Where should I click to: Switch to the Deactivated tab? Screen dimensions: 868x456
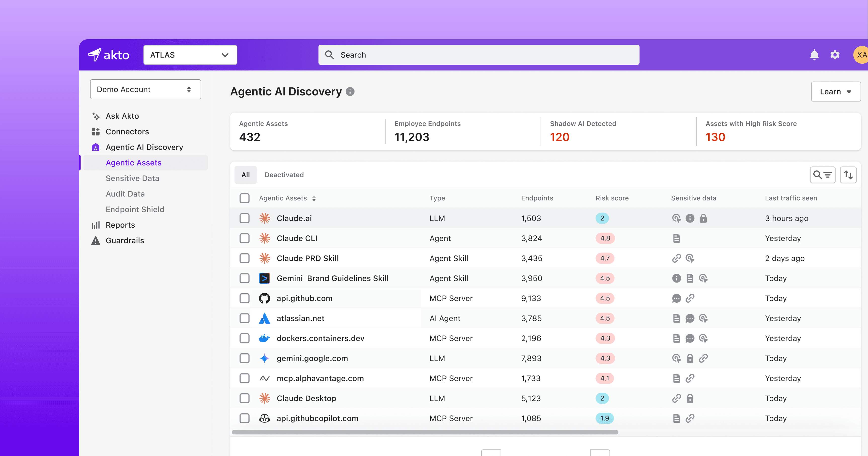pyautogui.click(x=284, y=175)
